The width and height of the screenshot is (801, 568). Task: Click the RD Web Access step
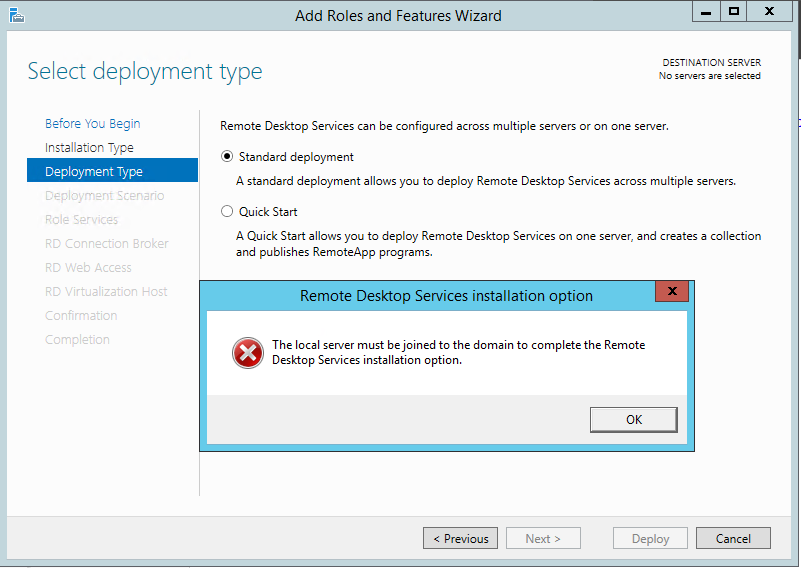pos(88,268)
